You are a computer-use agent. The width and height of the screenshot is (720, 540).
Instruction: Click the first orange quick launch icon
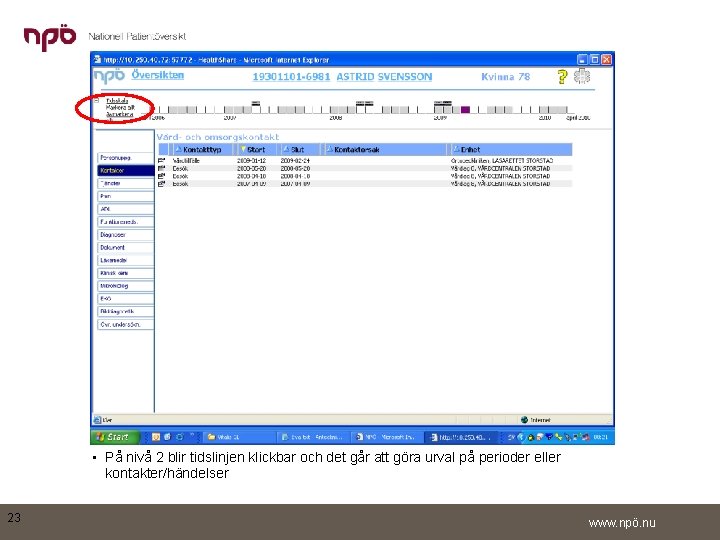(156, 437)
